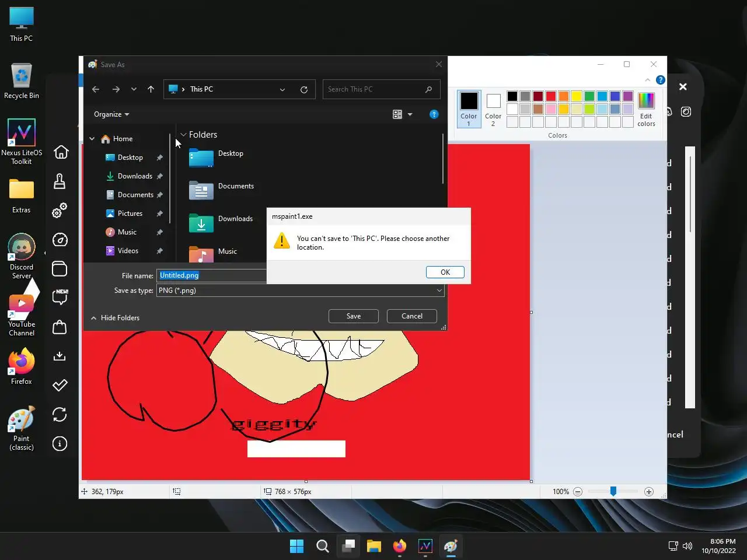Open taskbar Search

(322, 546)
